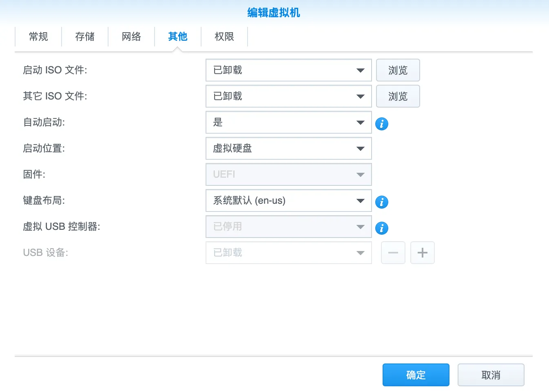This screenshot has height=392, width=549.
Task: Click the plus icon for USB 设备
Action: click(x=422, y=253)
